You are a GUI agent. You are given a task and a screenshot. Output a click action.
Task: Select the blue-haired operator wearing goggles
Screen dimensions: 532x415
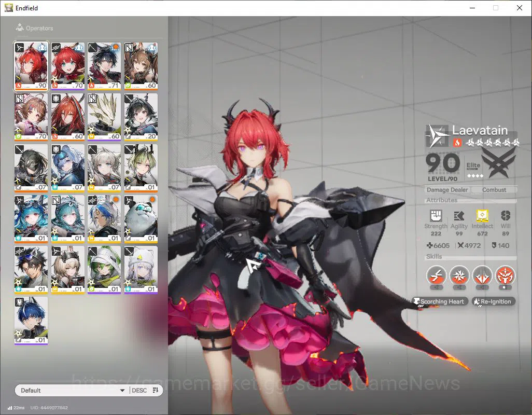tap(31, 219)
